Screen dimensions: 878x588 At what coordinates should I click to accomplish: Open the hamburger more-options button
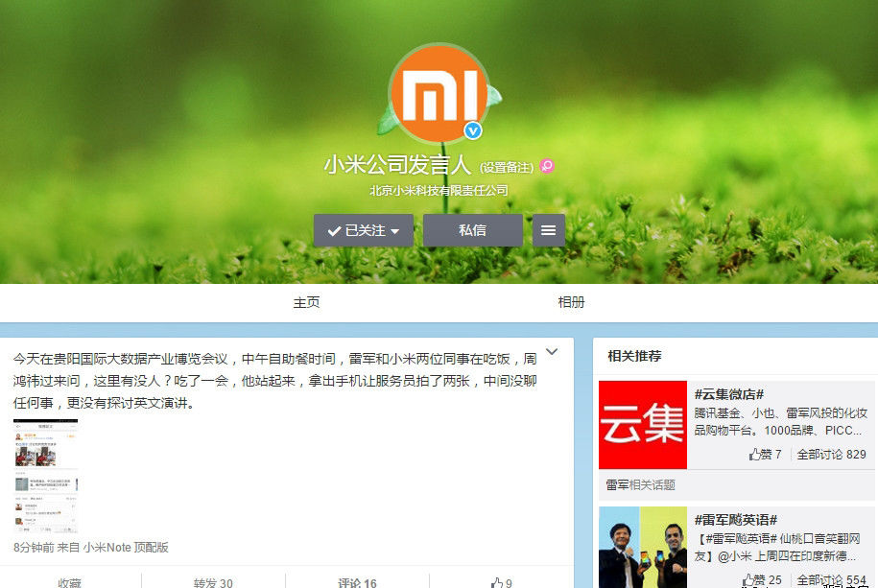(549, 230)
